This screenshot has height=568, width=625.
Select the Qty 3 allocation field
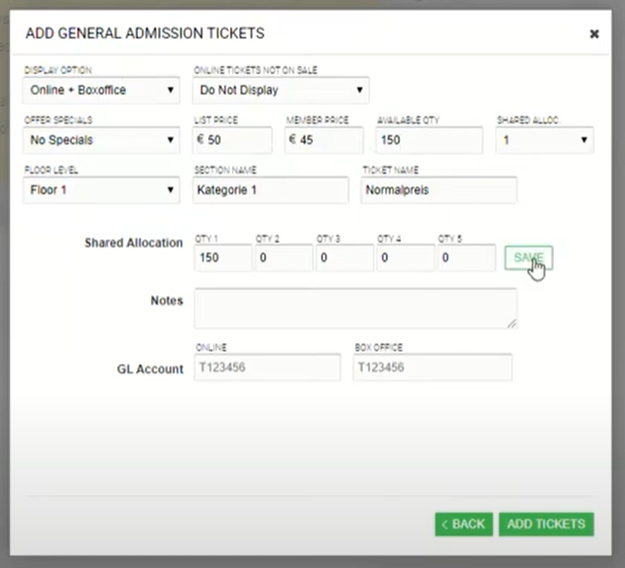345,258
